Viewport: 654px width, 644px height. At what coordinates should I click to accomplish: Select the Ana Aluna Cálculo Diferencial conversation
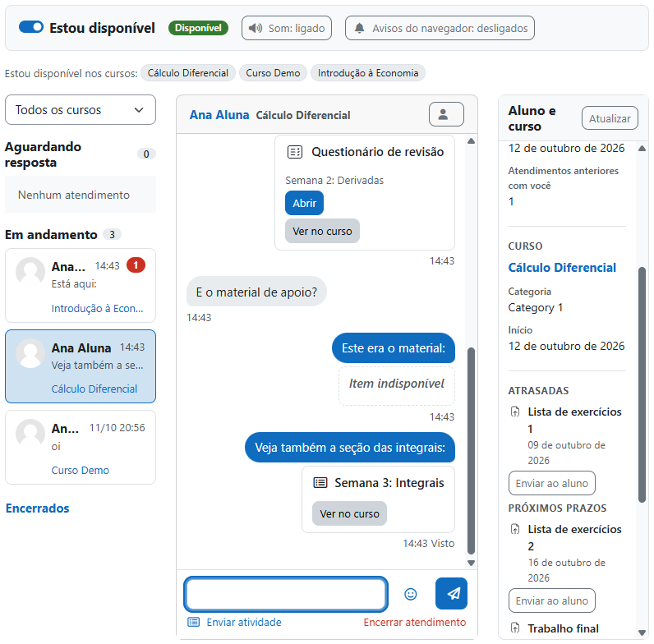(x=81, y=366)
